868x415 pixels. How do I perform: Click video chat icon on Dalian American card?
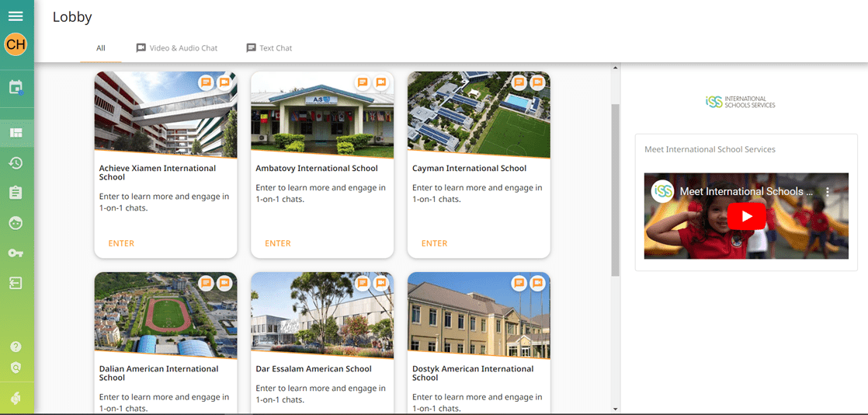click(224, 283)
